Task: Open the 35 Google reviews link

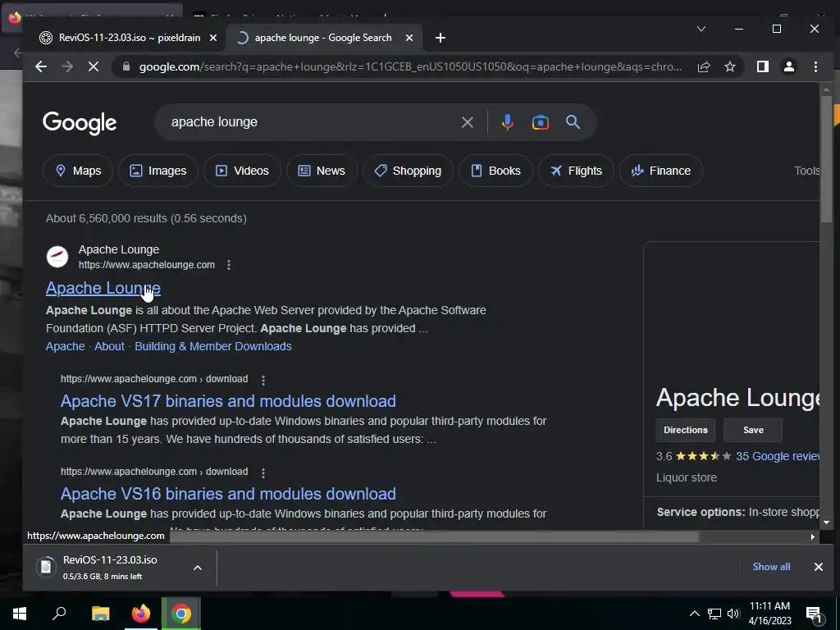Action: coord(778,456)
